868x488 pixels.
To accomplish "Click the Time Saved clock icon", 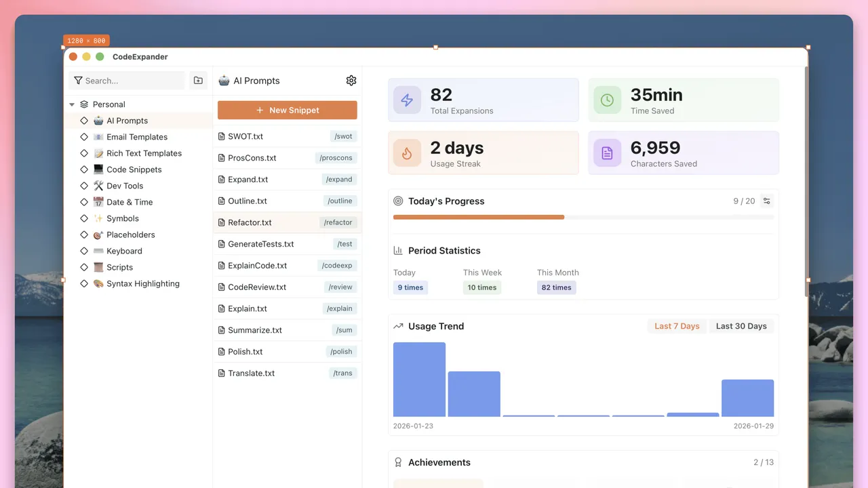I will tap(607, 100).
